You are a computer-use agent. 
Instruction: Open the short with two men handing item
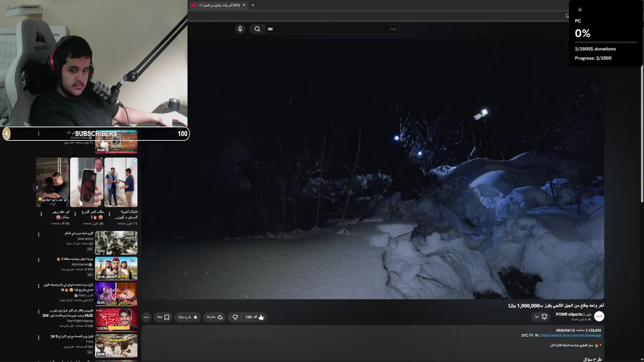coord(121,182)
